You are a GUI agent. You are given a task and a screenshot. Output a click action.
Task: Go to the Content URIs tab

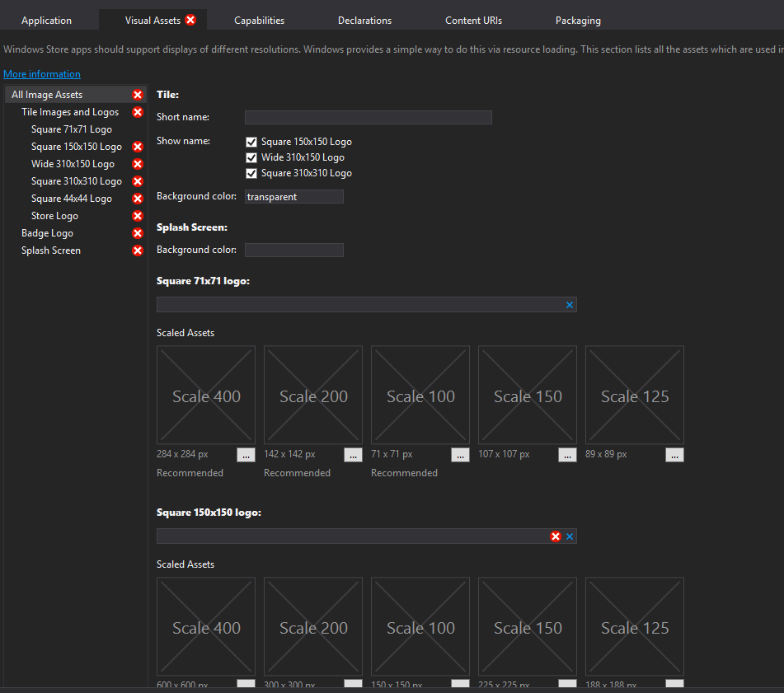[473, 21]
